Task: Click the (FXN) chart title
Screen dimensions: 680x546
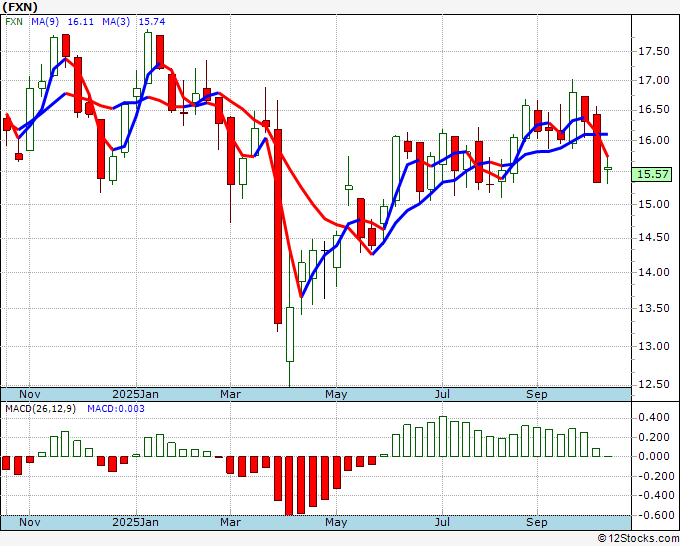Action: click(x=20, y=7)
